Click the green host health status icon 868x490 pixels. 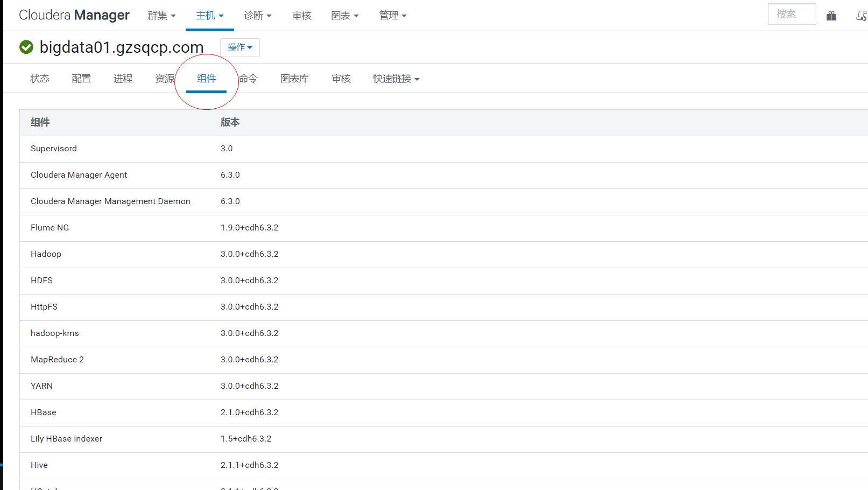pyautogui.click(x=26, y=47)
